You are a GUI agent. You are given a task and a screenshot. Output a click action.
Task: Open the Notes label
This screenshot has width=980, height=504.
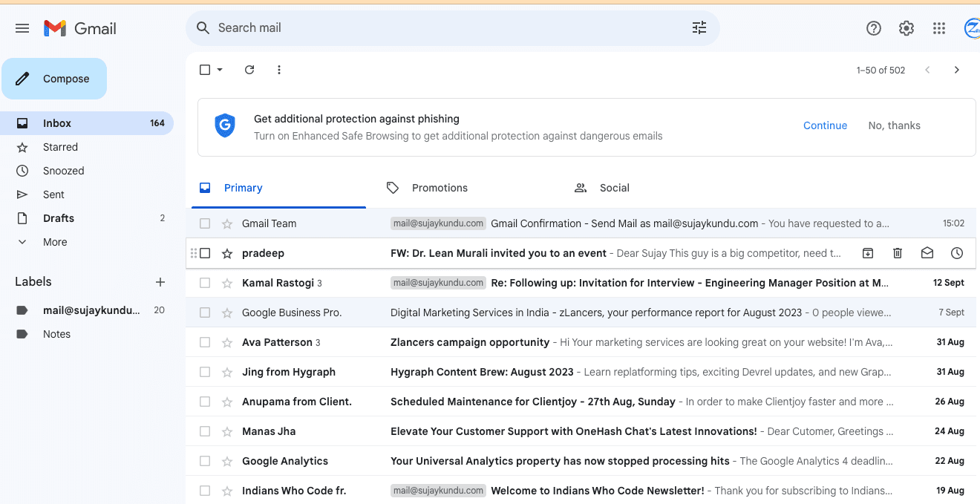[x=87, y=334]
